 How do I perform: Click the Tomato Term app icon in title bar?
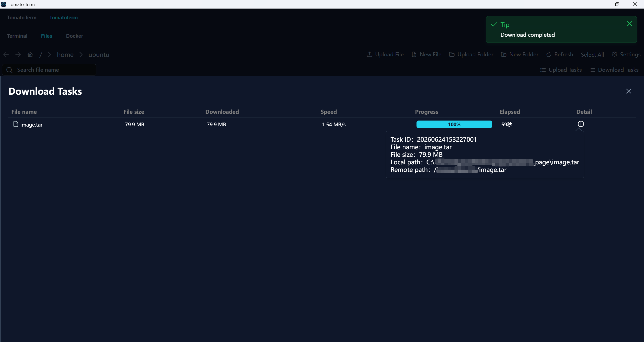[x=4, y=4]
